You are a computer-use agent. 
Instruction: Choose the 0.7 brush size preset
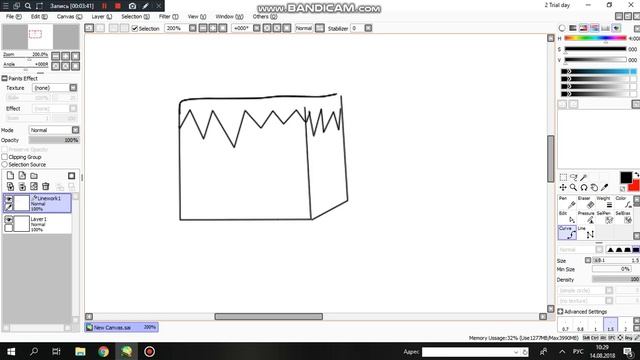click(x=565, y=324)
